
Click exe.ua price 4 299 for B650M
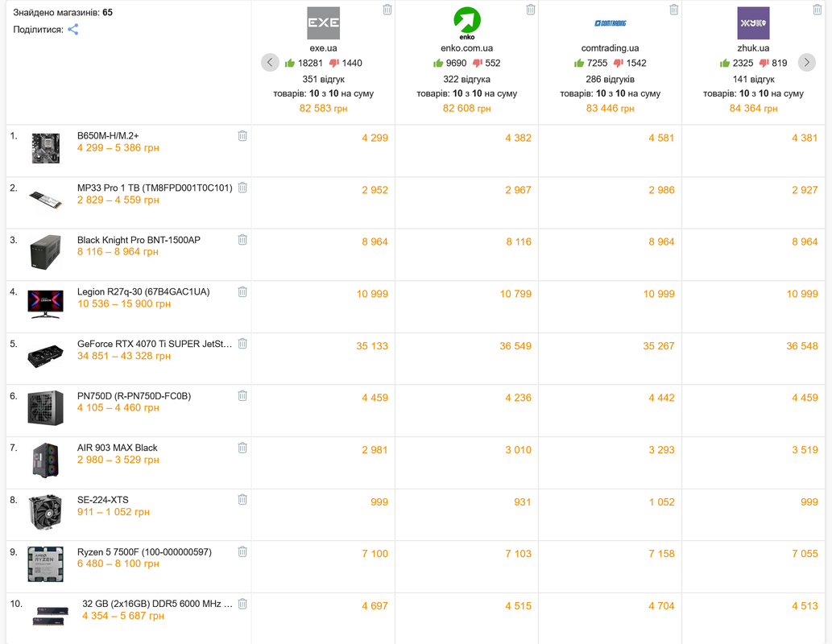point(375,138)
